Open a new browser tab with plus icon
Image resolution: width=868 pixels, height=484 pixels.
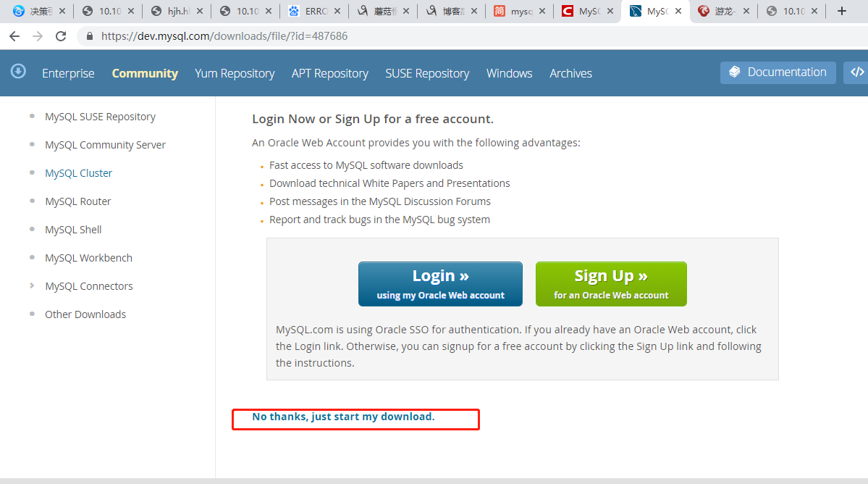pos(841,11)
